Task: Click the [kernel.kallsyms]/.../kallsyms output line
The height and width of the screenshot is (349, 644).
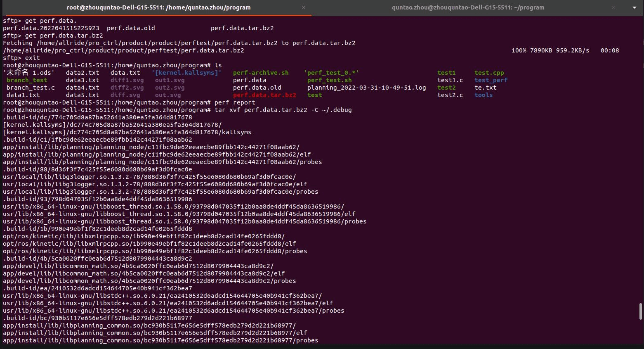Action: [127, 132]
